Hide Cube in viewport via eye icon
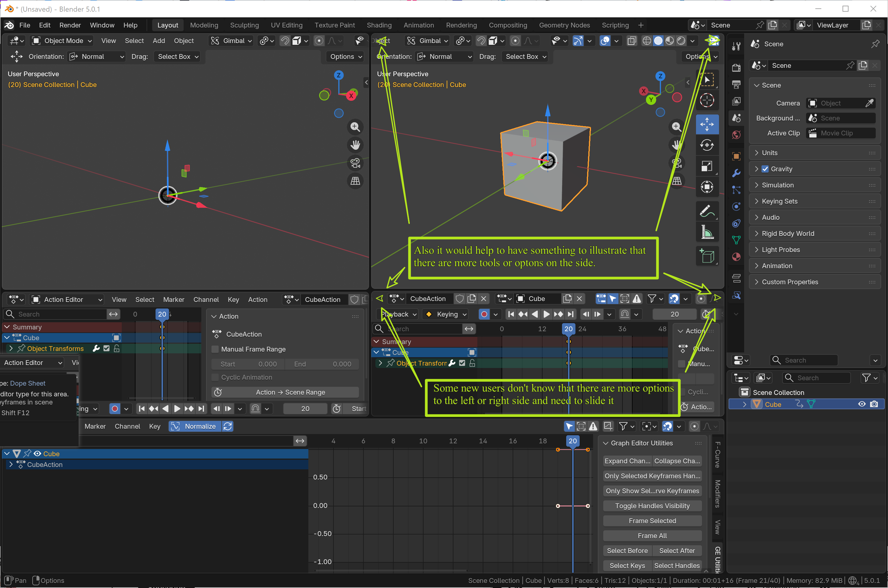The image size is (888, 588). (862, 404)
